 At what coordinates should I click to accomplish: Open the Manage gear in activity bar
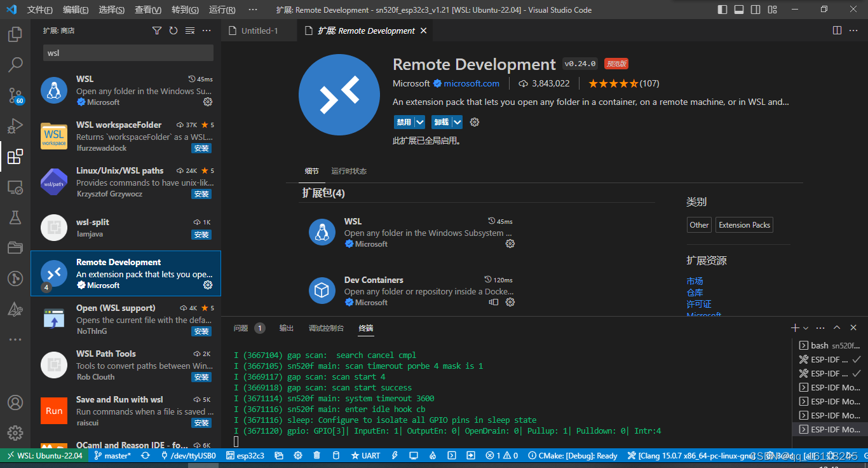point(15,433)
